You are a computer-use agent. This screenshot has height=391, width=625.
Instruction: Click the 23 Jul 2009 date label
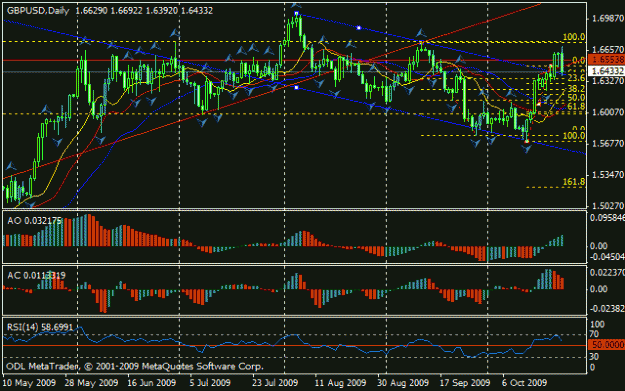(275, 383)
